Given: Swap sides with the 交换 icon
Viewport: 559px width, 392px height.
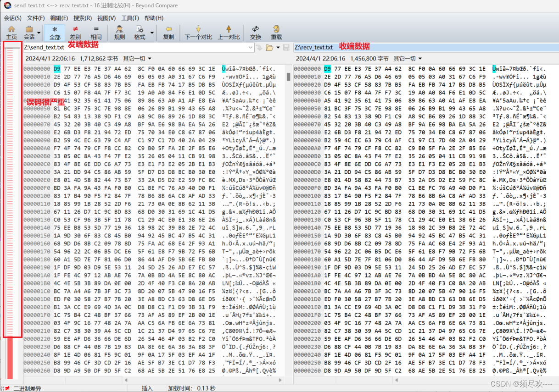Looking at the screenshot, I should point(256,32).
